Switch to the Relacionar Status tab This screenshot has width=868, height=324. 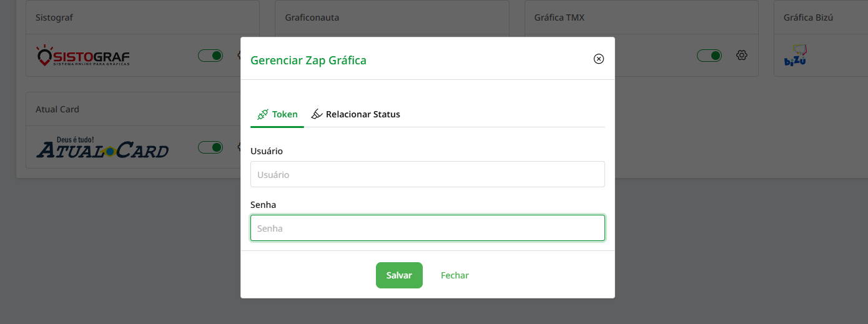coord(363,114)
